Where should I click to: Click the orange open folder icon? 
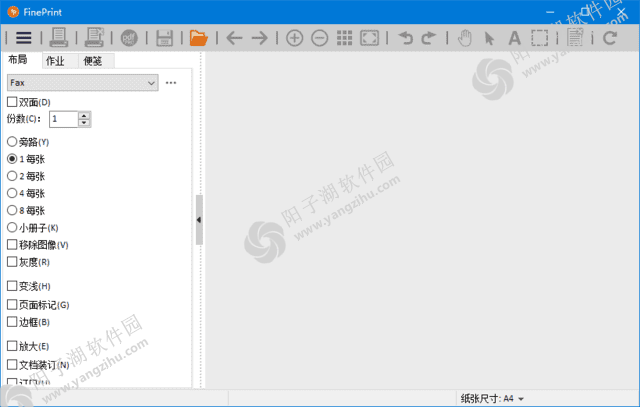pos(199,38)
